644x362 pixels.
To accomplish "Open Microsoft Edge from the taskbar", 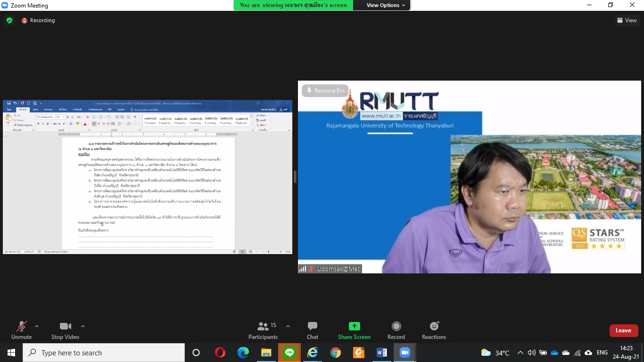I will 243,353.
